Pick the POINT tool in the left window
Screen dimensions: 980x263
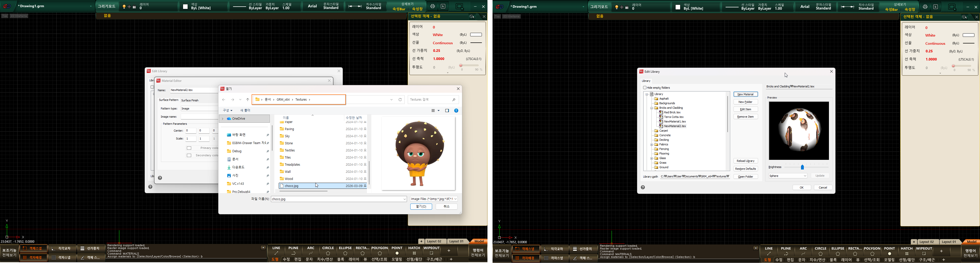click(x=397, y=251)
